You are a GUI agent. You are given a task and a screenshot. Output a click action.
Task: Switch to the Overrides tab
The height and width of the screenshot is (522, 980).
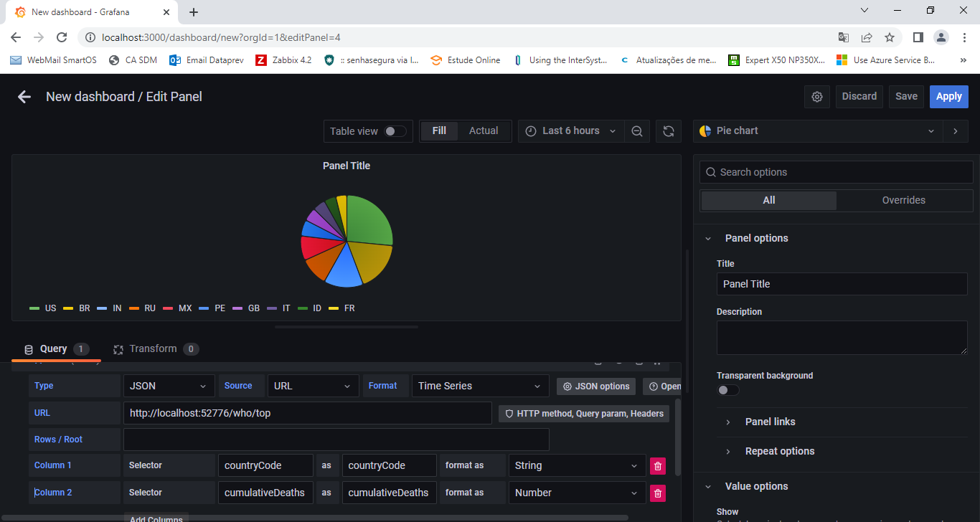coord(903,200)
